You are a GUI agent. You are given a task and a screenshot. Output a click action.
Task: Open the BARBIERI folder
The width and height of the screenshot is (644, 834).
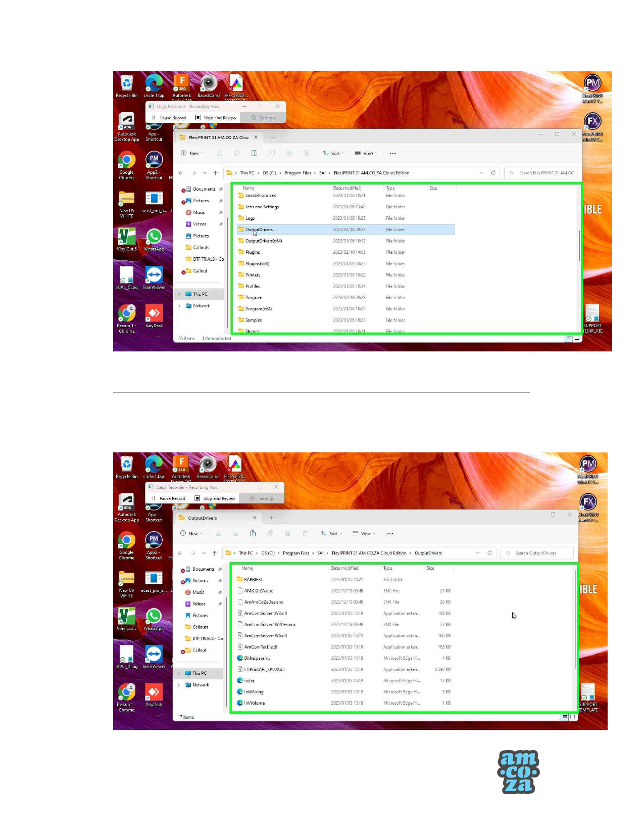coord(253,579)
